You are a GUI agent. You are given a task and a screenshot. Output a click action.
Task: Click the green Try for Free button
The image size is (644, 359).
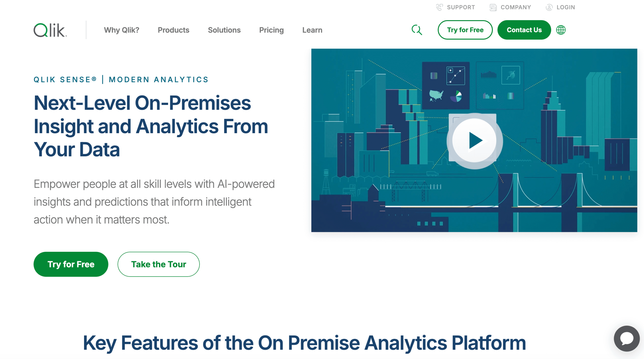71,264
